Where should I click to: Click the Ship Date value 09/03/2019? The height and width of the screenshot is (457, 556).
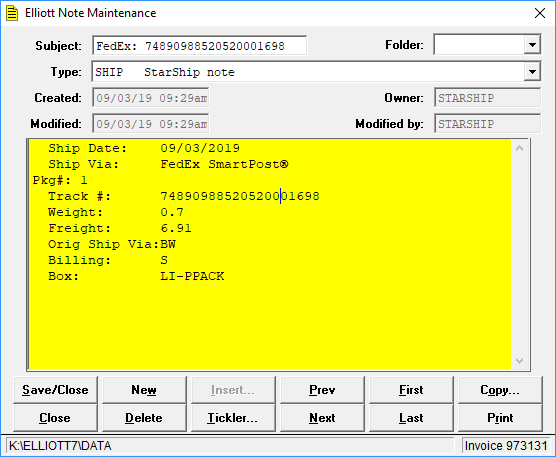click(200, 148)
